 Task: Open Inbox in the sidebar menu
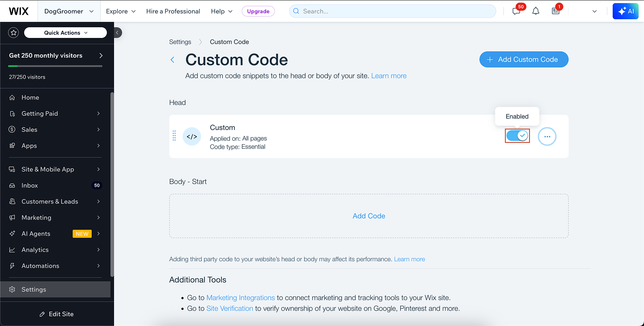coord(55,185)
